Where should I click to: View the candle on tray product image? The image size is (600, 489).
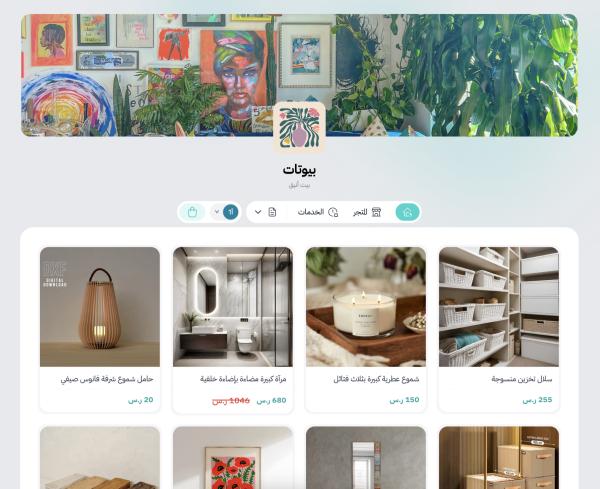coord(366,307)
